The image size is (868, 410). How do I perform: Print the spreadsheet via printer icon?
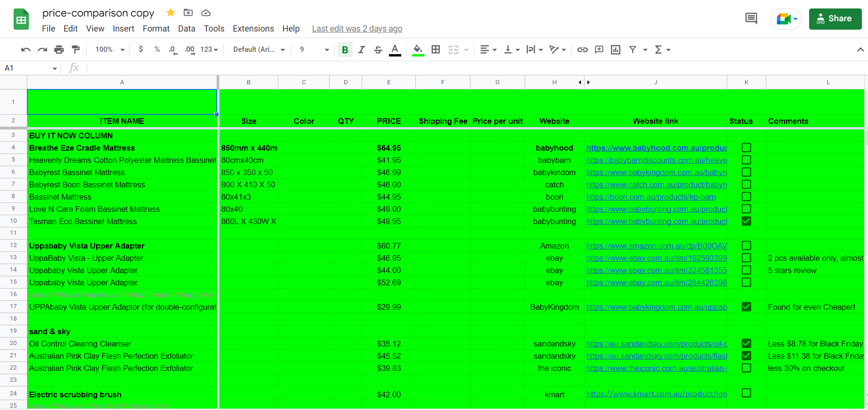[x=59, y=49]
